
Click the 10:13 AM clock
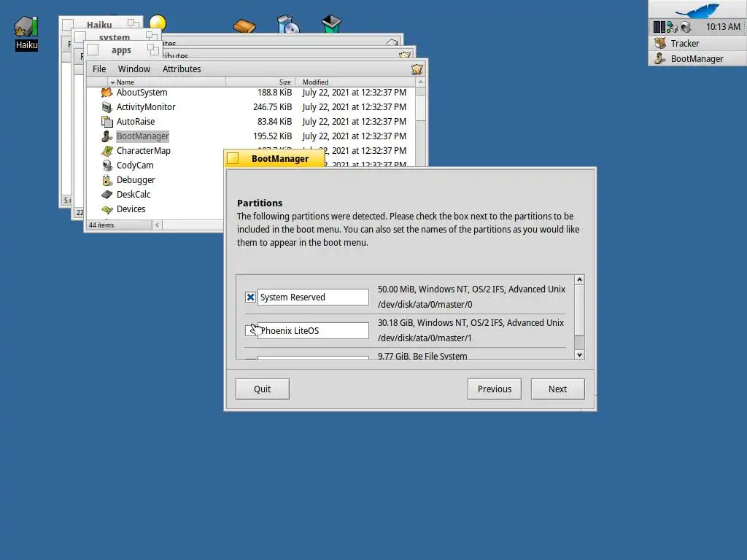coord(723,27)
